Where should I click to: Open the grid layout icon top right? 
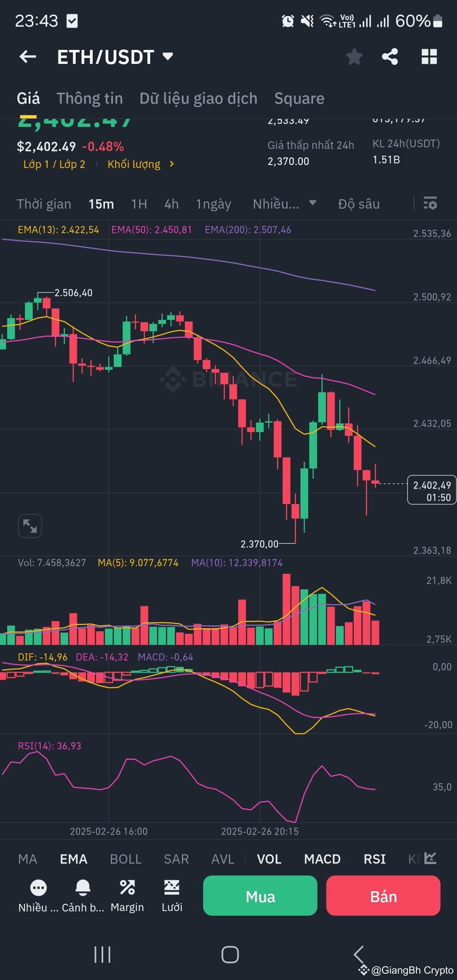[x=429, y=57]
